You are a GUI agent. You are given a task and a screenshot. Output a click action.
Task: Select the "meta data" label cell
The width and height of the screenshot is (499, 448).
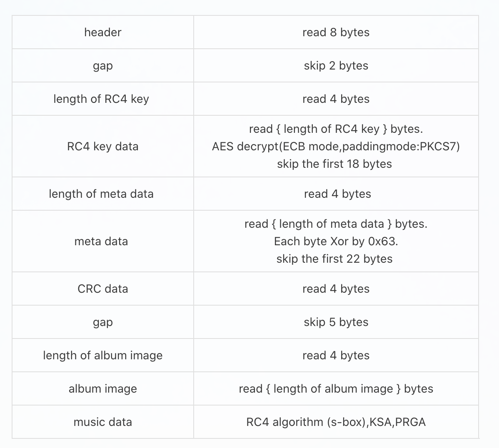(101, 241)
